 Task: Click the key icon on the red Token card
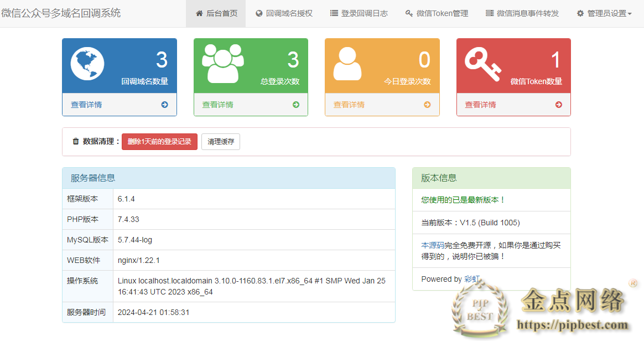(x=482, y=63)
